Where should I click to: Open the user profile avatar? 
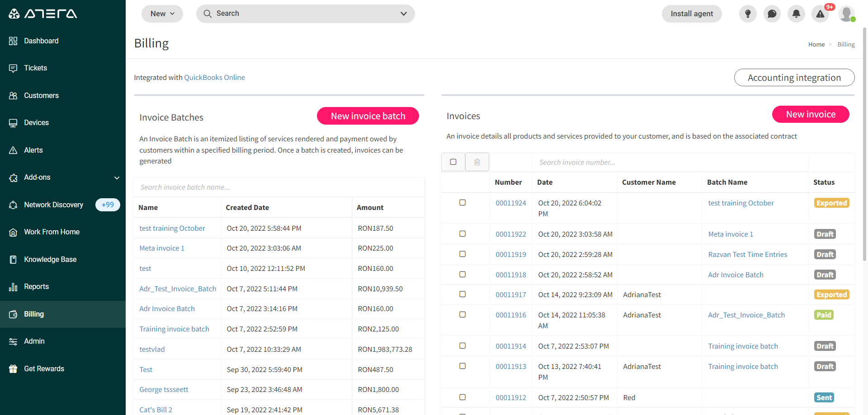[846, 14]
